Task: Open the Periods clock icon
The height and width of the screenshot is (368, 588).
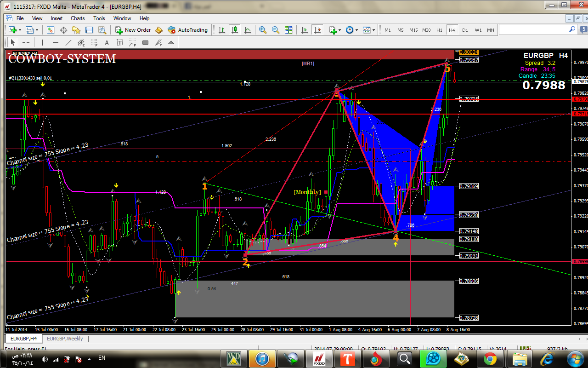Action: (350, 30)
